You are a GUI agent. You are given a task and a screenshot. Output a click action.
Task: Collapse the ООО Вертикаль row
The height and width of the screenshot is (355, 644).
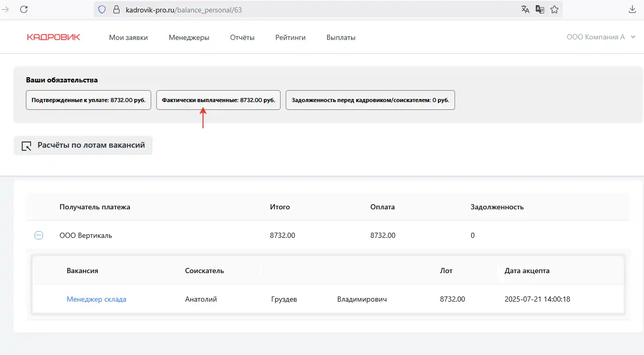click(x=39, y=235)
